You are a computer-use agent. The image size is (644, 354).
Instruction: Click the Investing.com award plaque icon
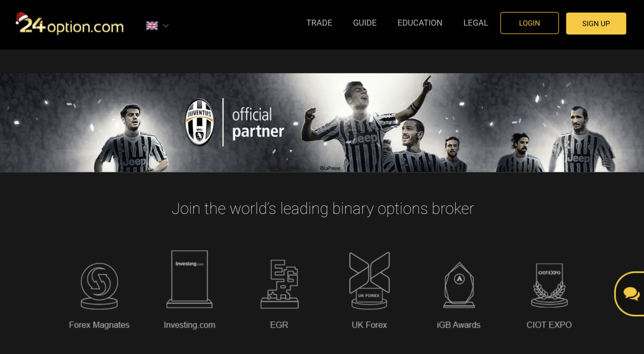pyautogui.click(x=190, y=279)
